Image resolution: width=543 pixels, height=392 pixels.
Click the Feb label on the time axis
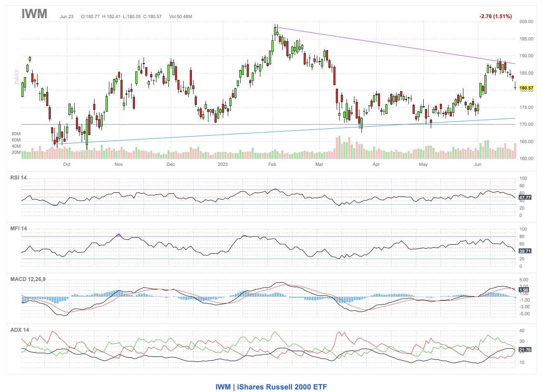(272, 164)
